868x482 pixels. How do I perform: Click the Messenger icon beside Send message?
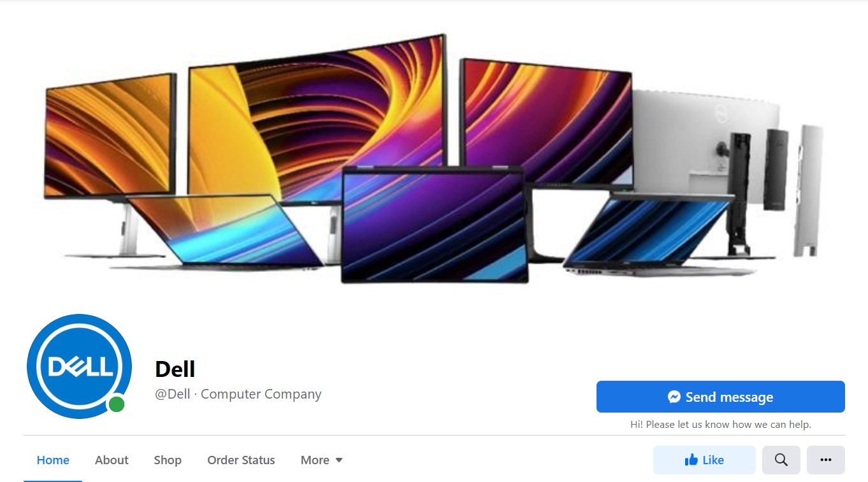(674, 397)
